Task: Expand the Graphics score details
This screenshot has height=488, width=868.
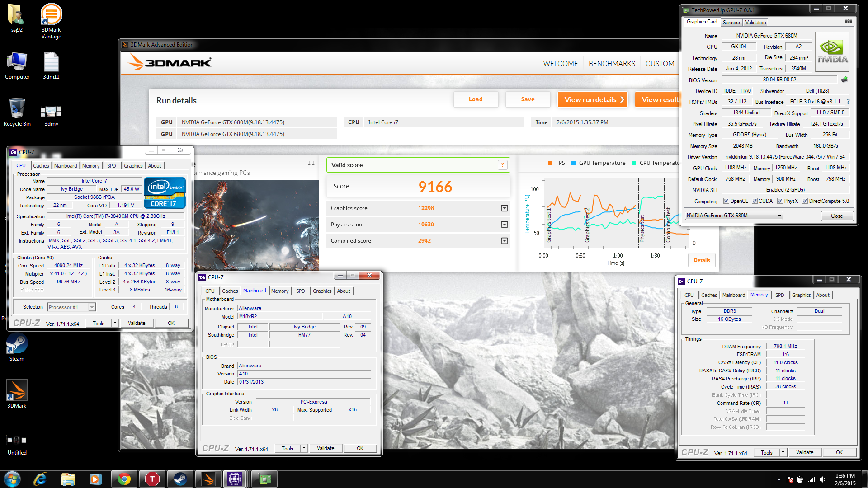Action: pos(504,208)
